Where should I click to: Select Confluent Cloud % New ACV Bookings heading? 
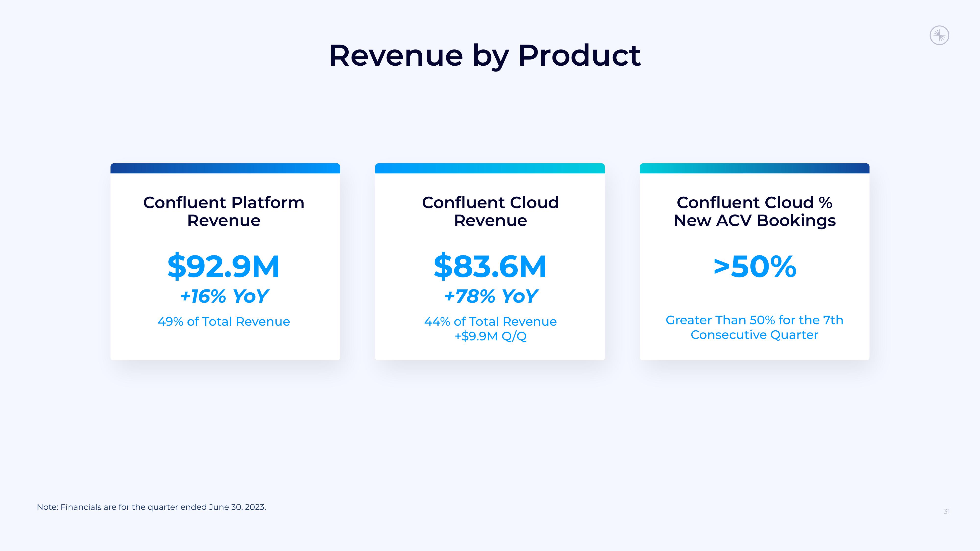(x=755, y=211)
